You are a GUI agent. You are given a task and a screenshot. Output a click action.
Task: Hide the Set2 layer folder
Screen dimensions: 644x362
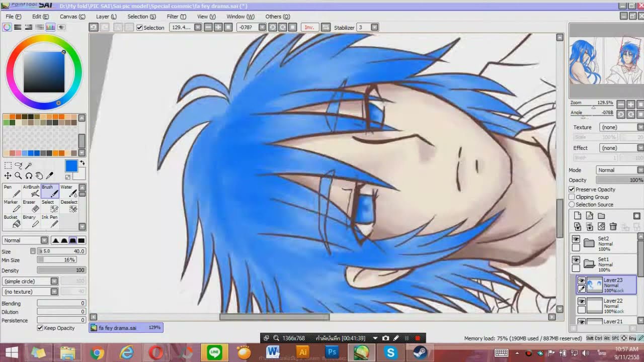click(576, 239)
